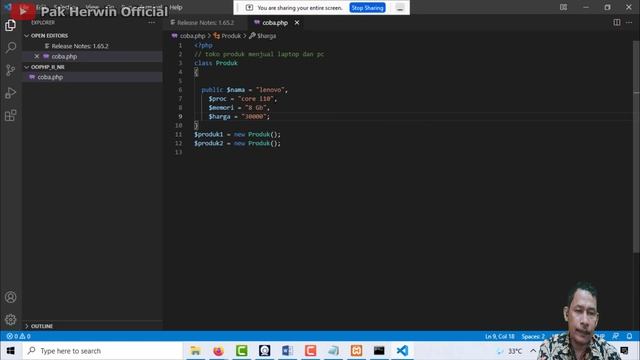Open the green C app in taskbar
The image size is (640, 360).
click(x=242, y=351)
